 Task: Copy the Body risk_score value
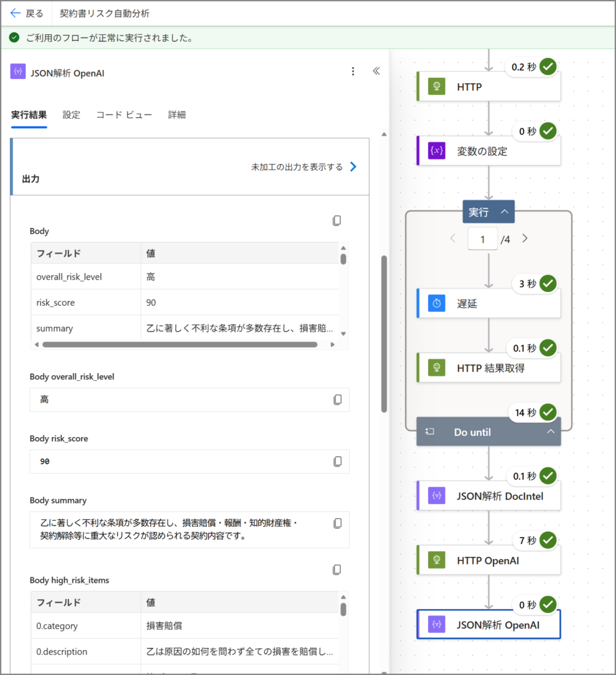337,461
